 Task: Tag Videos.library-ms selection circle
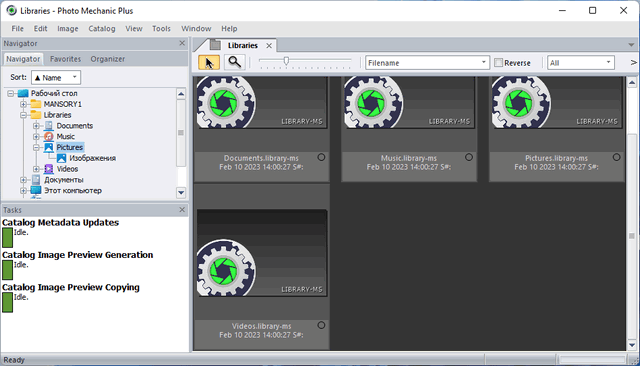point(321,325)
